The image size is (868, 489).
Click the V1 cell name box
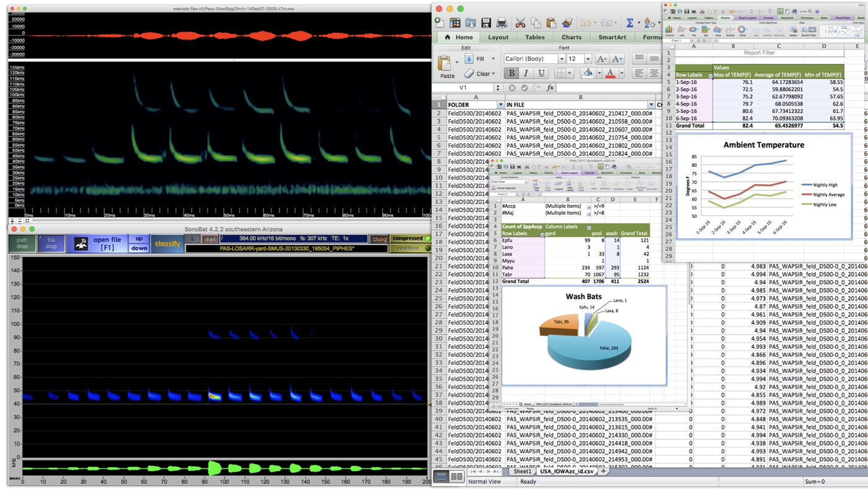coord(463,88)
